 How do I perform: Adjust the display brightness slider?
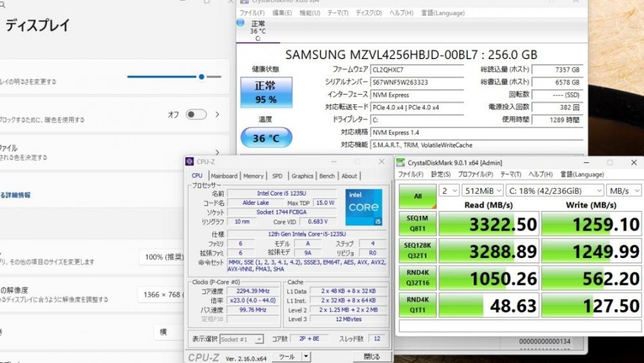pyautogui.click(x=174, y=77)
